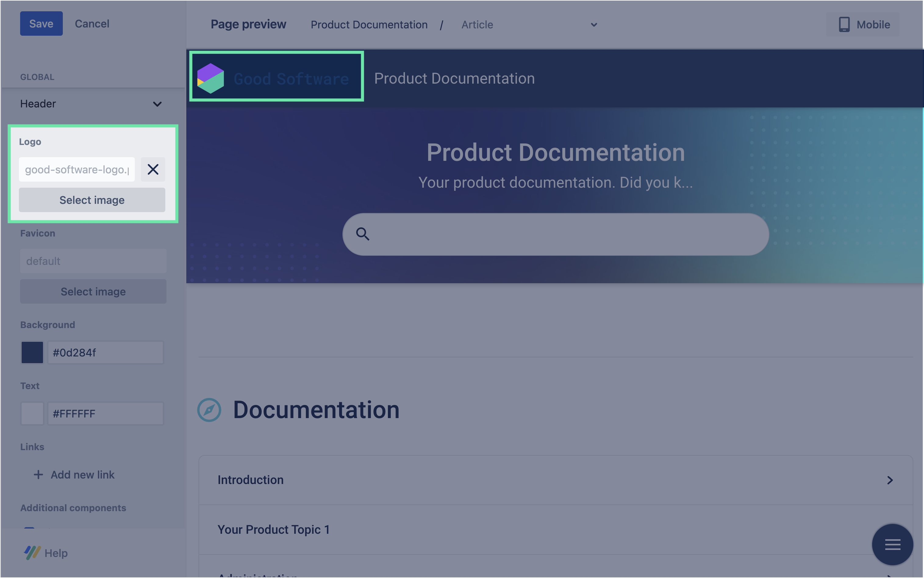Click the preview search input field
Screen dimensions: 924x578
coord(565,234)
